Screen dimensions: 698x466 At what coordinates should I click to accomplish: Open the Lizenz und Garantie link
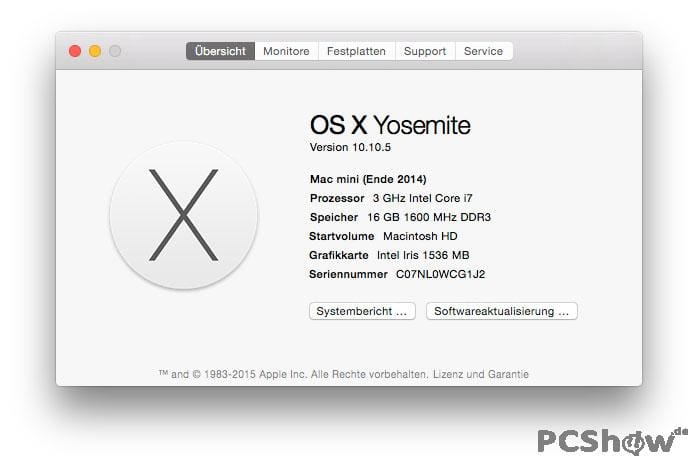click(x=481, y=374)
